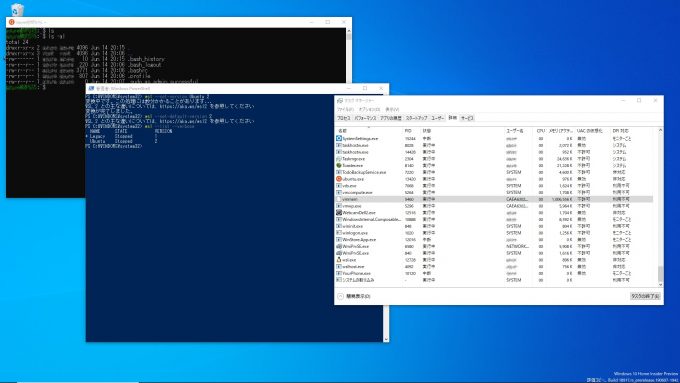The image size is (680, 383).
Task: Click Task Manager scrollbar down arrow
Action: 660,285
